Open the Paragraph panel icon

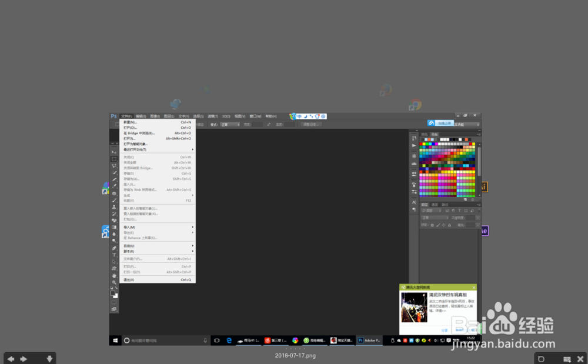[x=414, y=209]
